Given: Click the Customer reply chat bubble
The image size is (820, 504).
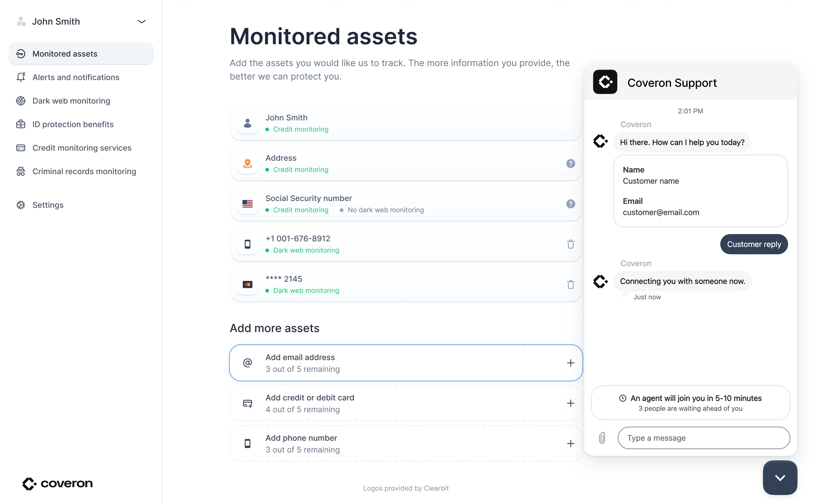Looking at the screenshot, I should (754, 244).
